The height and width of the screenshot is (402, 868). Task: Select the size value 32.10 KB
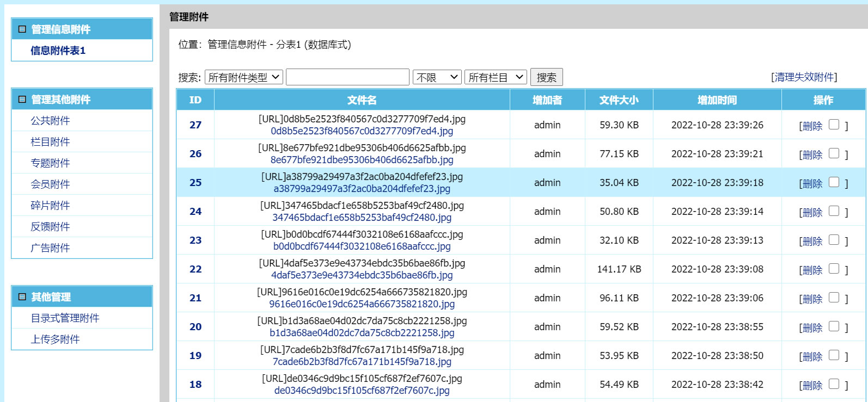(619, 240)
